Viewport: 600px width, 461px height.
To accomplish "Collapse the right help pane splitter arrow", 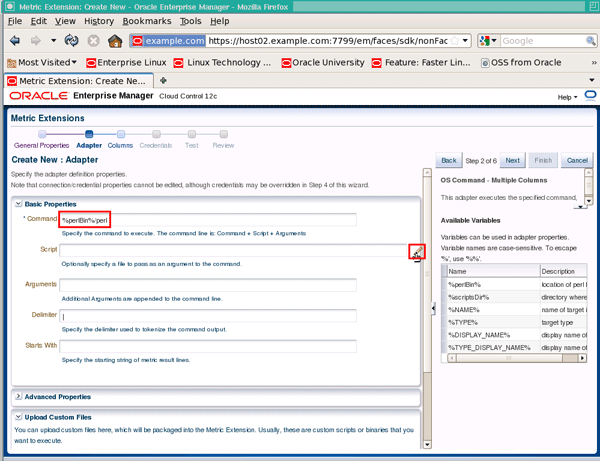I will [433, 308].
